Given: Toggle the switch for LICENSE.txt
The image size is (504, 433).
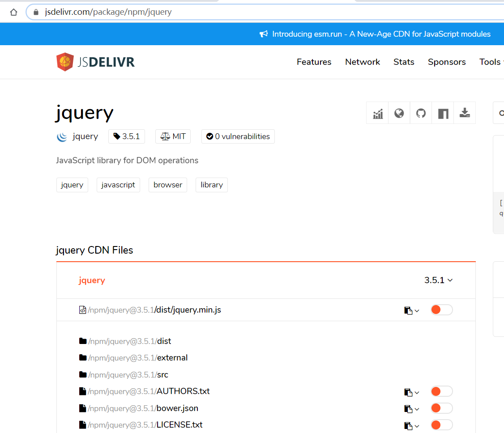Looking at the screenshot, I should pyautogui.click(x=442, y=425).
